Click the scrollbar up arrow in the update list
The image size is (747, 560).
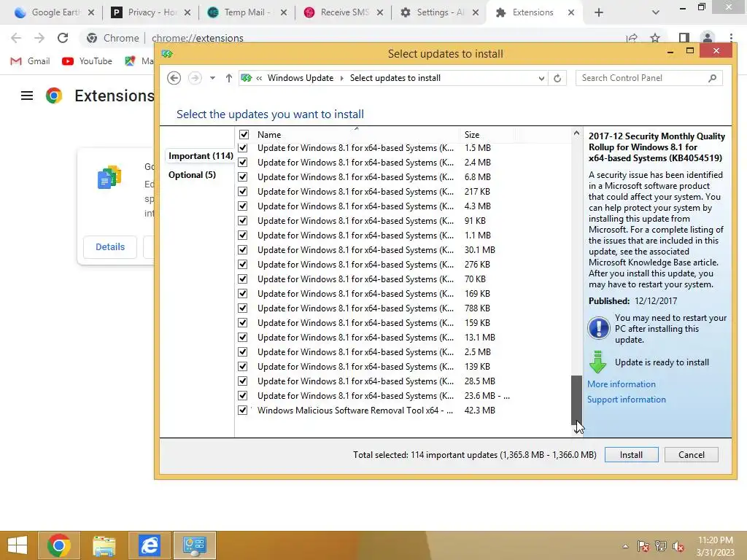[576, 133]
